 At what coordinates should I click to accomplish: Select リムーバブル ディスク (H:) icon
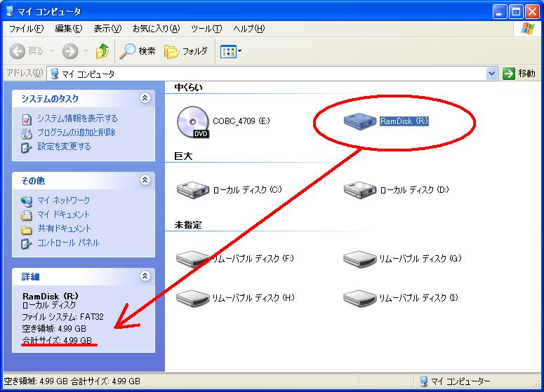click(x=193, y=298)
